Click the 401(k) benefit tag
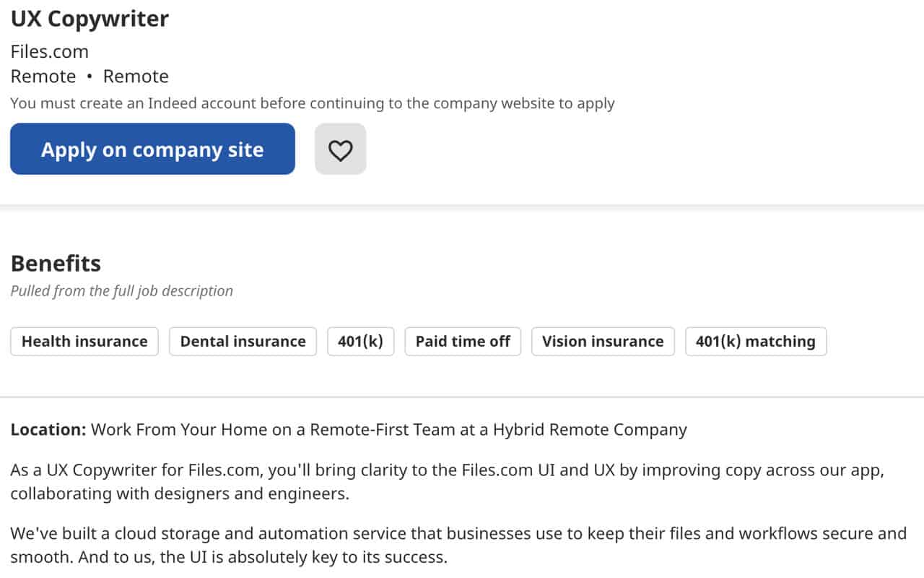Viewport: 924px width, 578px height. pyautogui.click(x=361, y=341)
